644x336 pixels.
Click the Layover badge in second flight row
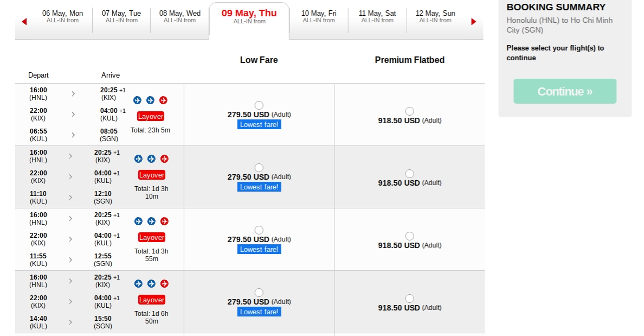(x=151, y=175)
